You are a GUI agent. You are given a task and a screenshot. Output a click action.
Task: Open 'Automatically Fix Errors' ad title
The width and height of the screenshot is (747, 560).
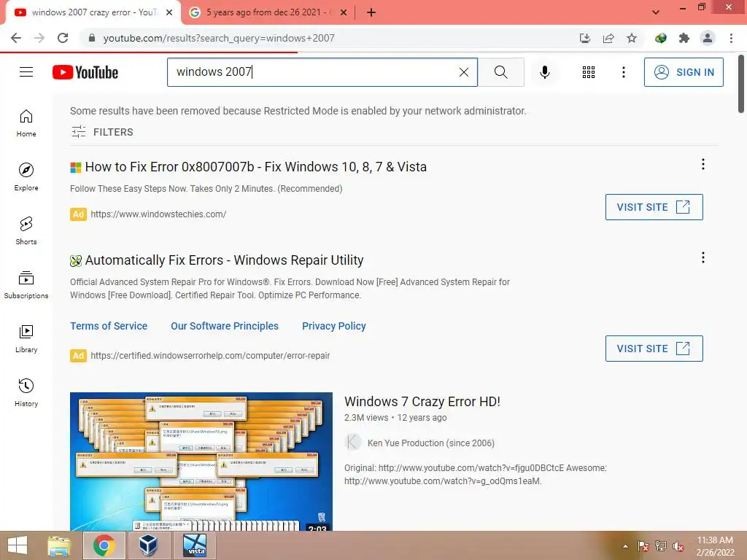click(224, 260)
